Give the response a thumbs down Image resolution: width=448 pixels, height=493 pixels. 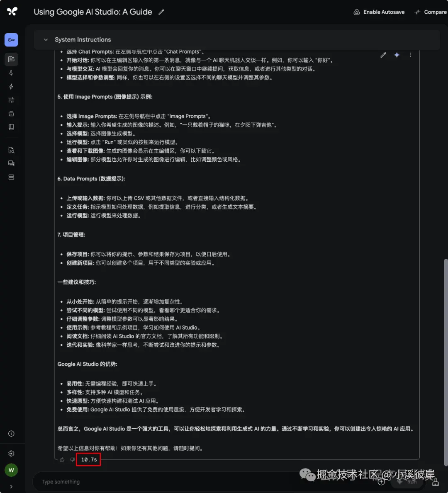pos(72,459)
